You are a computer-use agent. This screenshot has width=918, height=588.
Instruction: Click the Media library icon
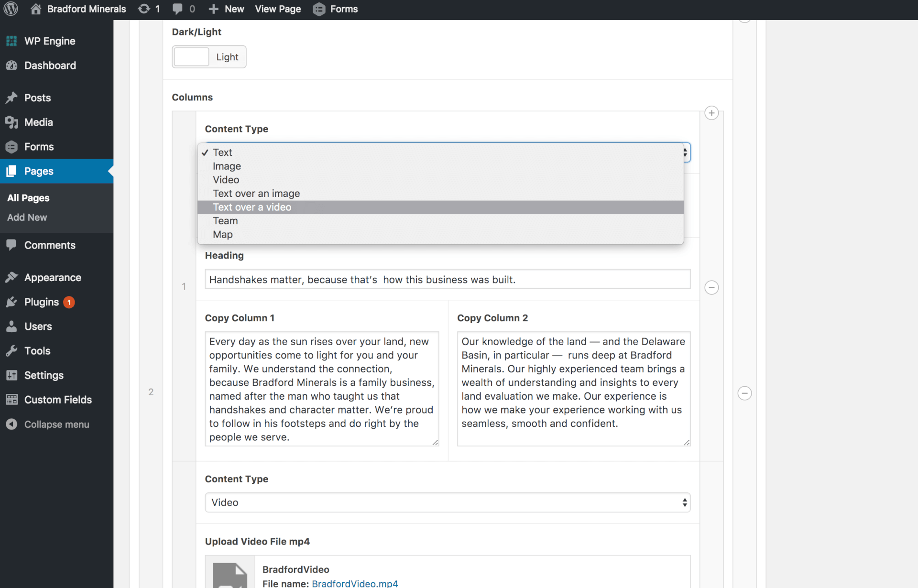click(11, 122)
